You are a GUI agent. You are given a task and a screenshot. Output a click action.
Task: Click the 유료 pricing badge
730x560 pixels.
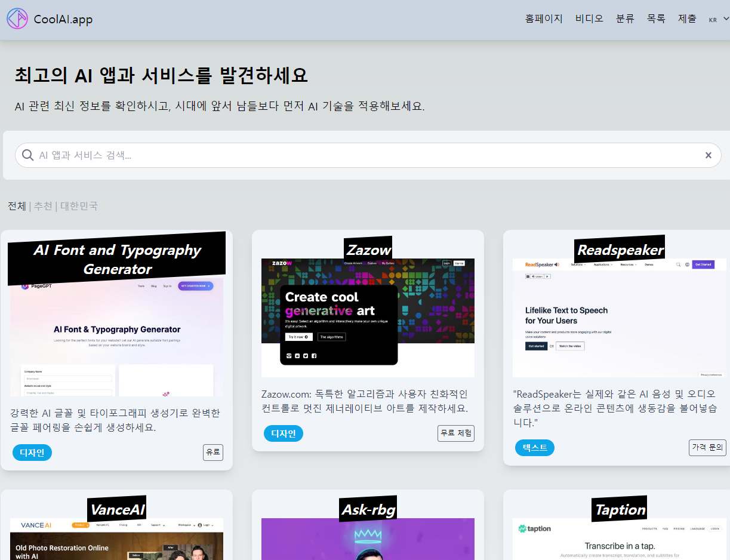[213, 453]
